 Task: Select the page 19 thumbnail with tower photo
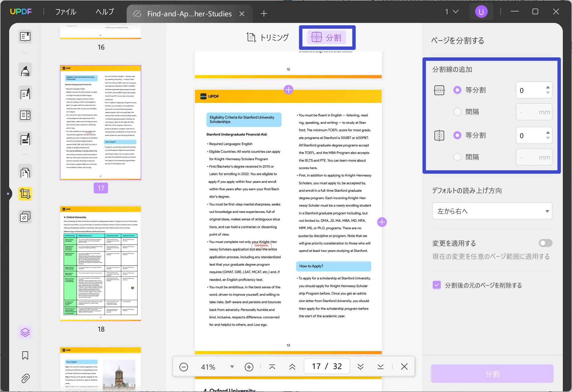(101, 369)
